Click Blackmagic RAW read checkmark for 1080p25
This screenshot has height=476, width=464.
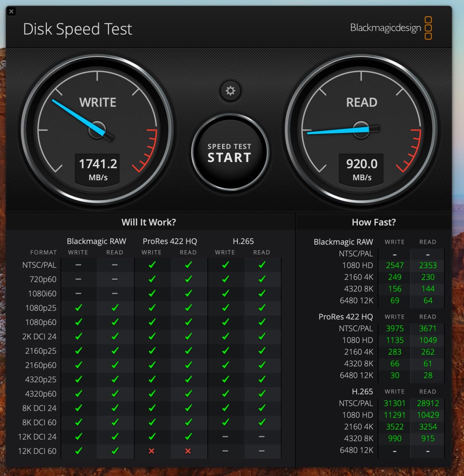(x=115, y=308)
